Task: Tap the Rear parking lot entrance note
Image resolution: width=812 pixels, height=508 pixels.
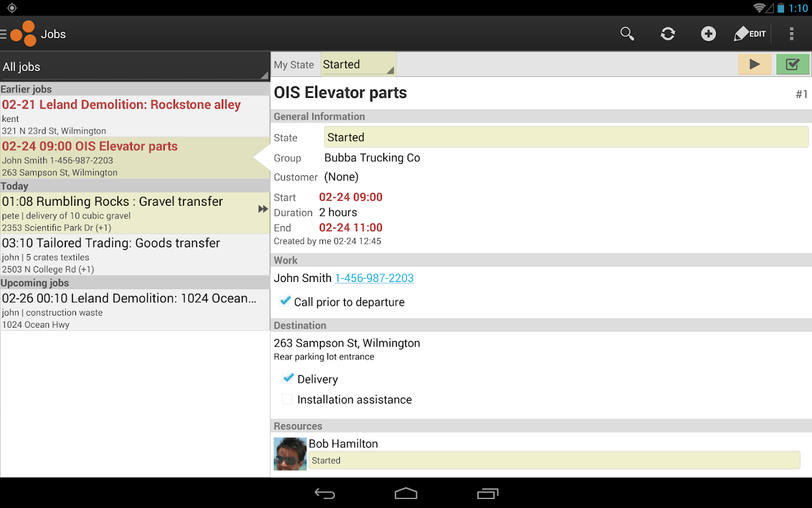Action: pos(324,357)
